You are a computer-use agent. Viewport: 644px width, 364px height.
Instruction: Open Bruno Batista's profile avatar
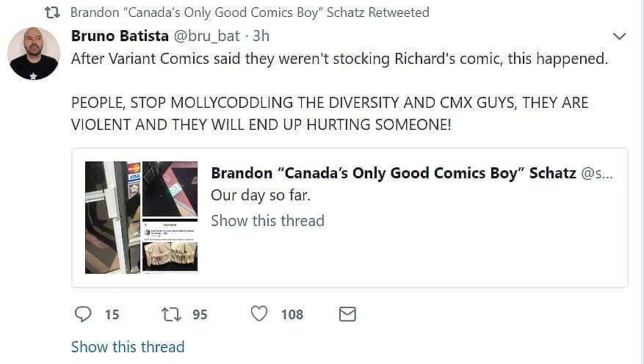tap(34, 54)
